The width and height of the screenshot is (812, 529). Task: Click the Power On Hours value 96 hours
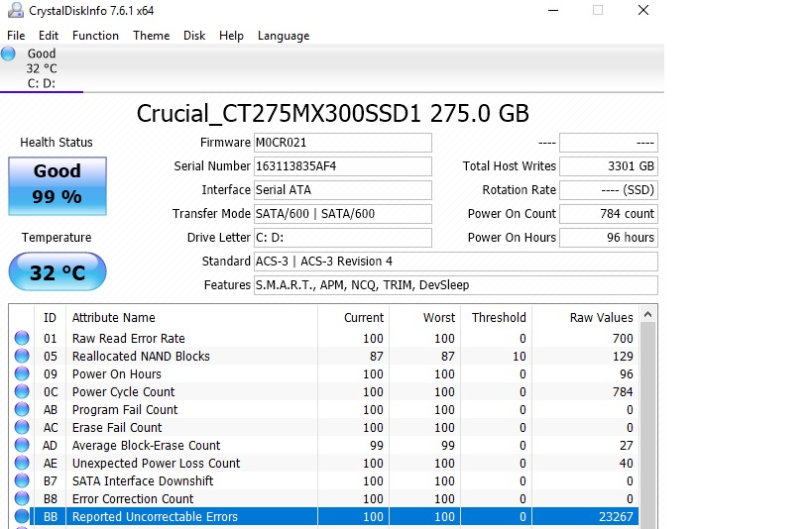[x=609, y=238]
